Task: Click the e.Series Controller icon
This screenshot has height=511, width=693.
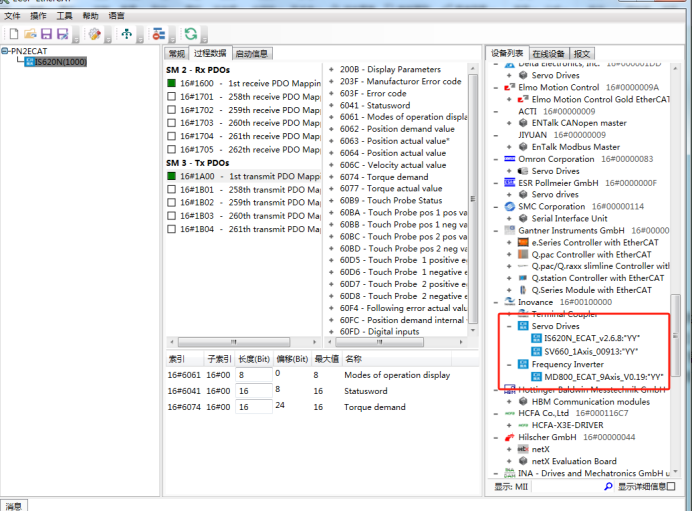Action: point(523,242)
